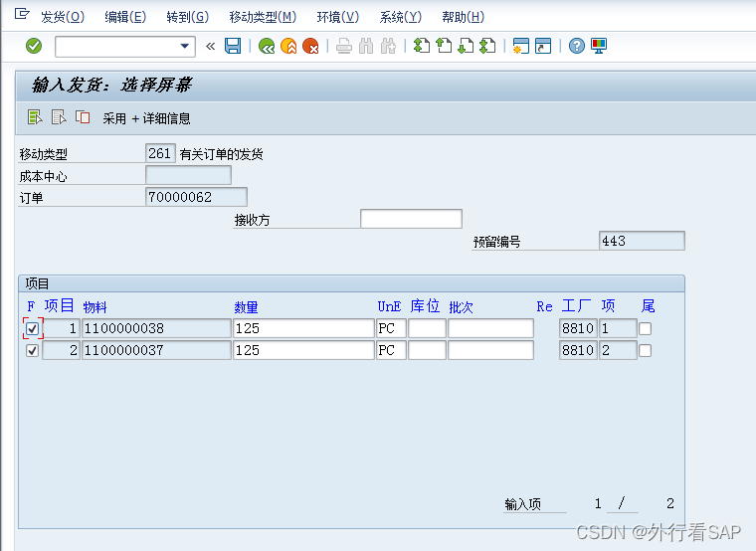Exit with the yellow Exit icon
The height and width of the screenshot is (551, 756).
pyautogui.click(x=288, y=47)
